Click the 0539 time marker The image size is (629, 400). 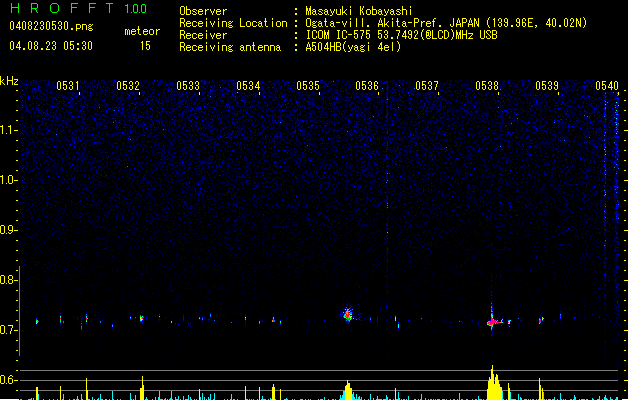tap(547, 86)
